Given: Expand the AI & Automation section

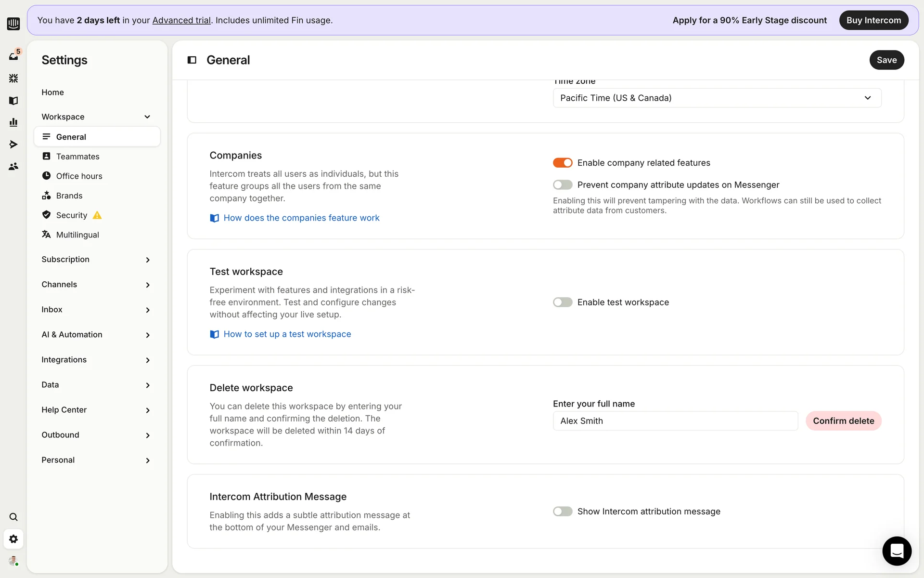Looking at the screenshot, I should point(96,335).
